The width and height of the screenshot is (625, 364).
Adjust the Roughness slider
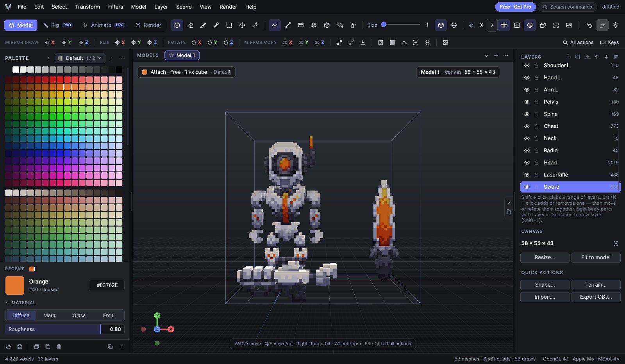click(x=65, y=329)
